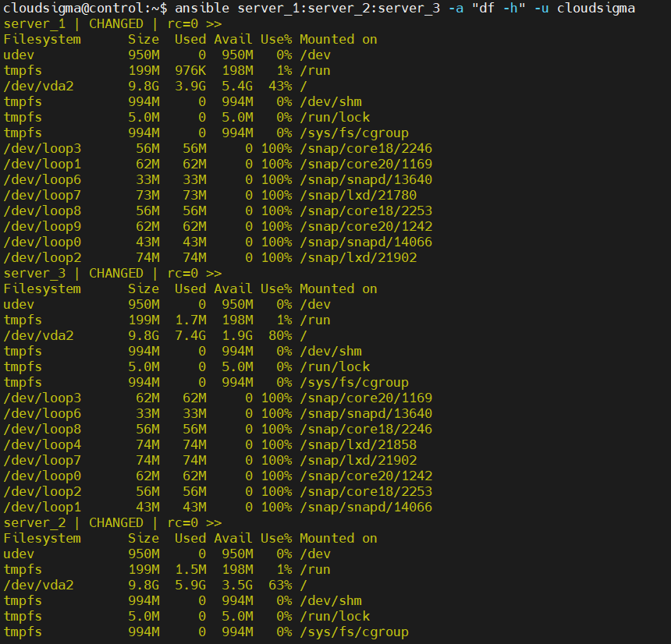Viewport: 671px width, 644px height.
Task: Click the 1.7M used value
Action: point(190,320)
